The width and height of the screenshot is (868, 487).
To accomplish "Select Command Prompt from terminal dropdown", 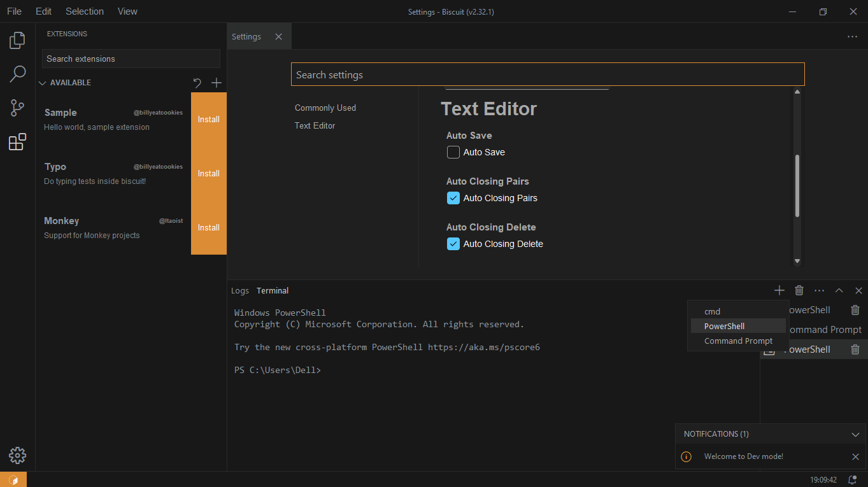I will (x=737, y=341).
